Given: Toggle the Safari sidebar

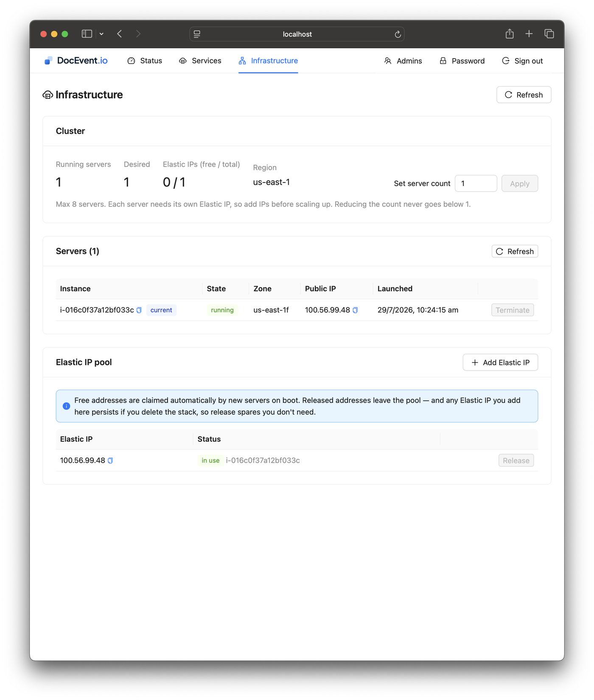Looking at the screenshot, I should (87, 34).
